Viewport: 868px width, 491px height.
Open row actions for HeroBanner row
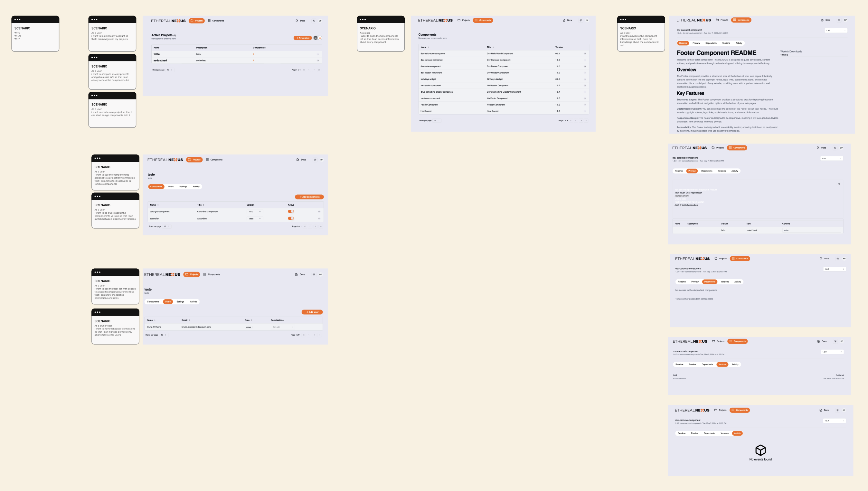coord(585,111)
